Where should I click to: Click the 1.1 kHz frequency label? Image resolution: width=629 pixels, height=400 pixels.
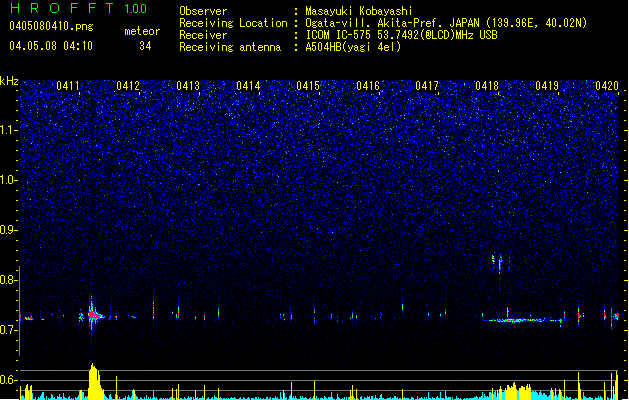point(8,130)
